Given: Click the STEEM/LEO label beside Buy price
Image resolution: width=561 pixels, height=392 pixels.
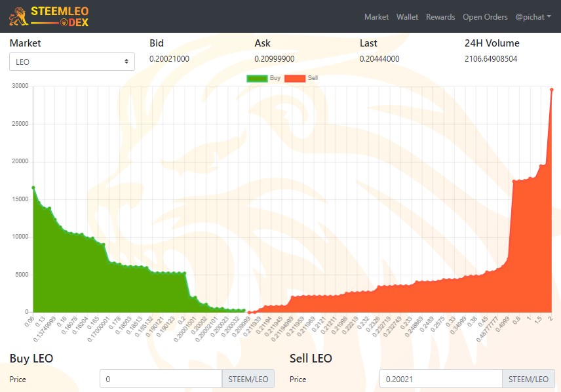Looking at the screenshot, I should pos(248,379).
